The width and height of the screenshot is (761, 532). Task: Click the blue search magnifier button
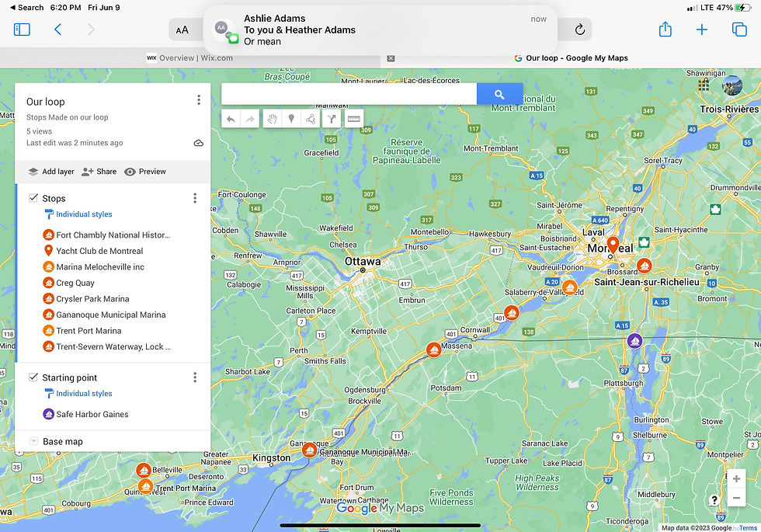click(x=499, y=94)
